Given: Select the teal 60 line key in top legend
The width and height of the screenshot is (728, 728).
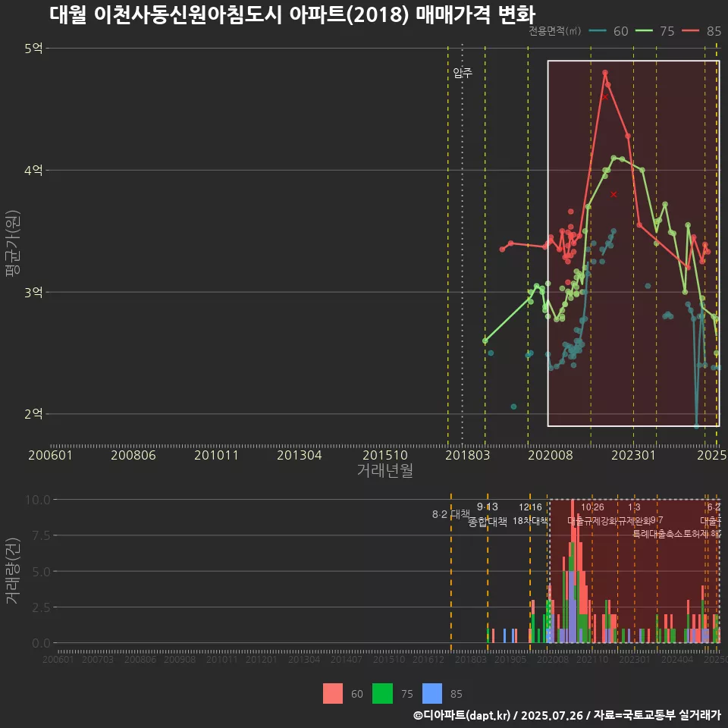Looking at the screenshot, I should pos(598,31).
